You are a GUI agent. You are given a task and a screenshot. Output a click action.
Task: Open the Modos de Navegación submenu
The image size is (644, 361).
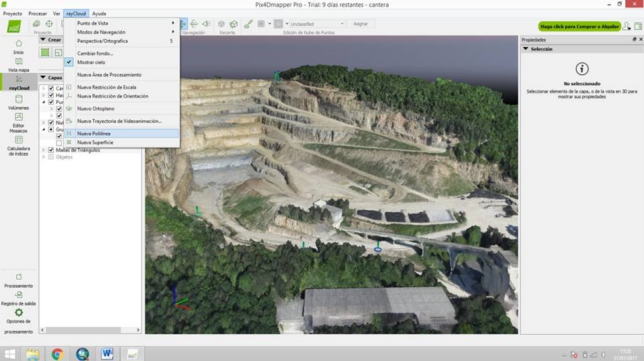tap(122, 32)
